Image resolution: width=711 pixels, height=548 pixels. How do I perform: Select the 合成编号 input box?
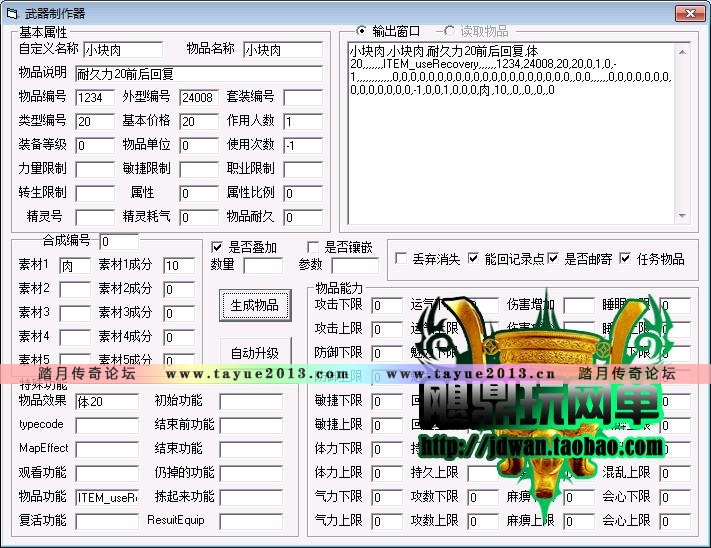(x=119, y=241)
